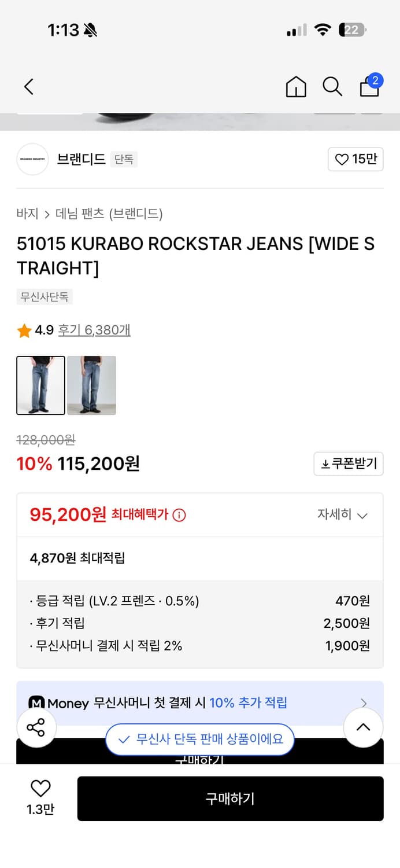Tap the 쿠폰받기 coupon download control
The width and height of the screenshot is (400, 868).
point(348,464)
